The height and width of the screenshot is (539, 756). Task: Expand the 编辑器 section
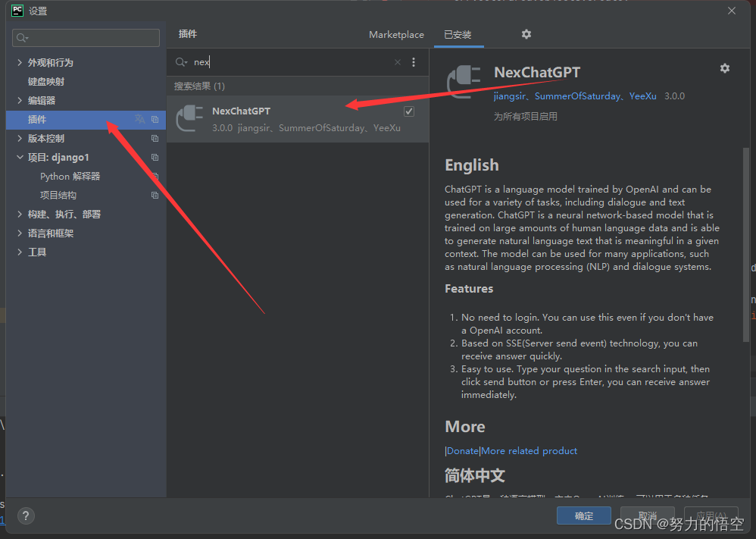click(20, 100)
